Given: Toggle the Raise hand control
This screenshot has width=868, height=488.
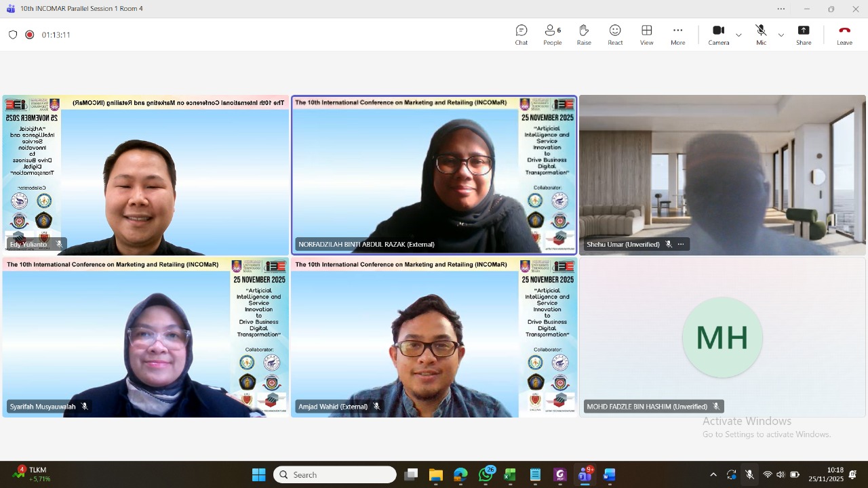Looking at the screenshot, I should [583, 35].
